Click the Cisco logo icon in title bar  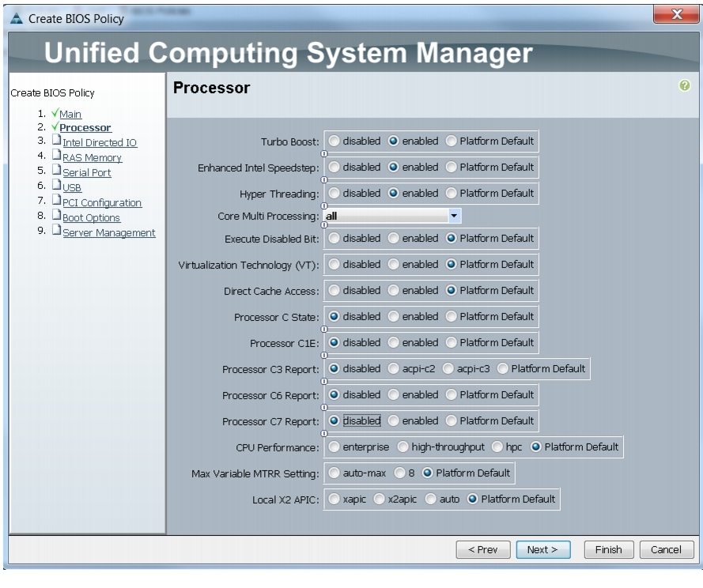(16, 18)
